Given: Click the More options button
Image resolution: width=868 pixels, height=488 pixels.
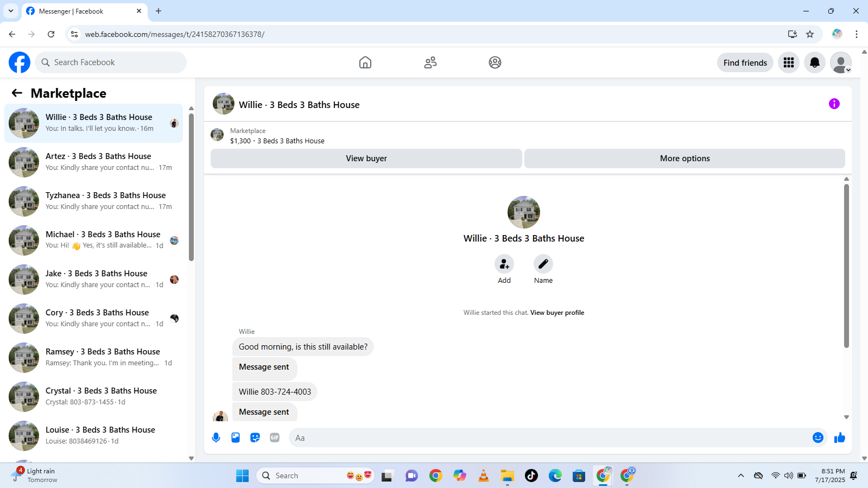Looking at the screenshot, I should click(685, 159).
